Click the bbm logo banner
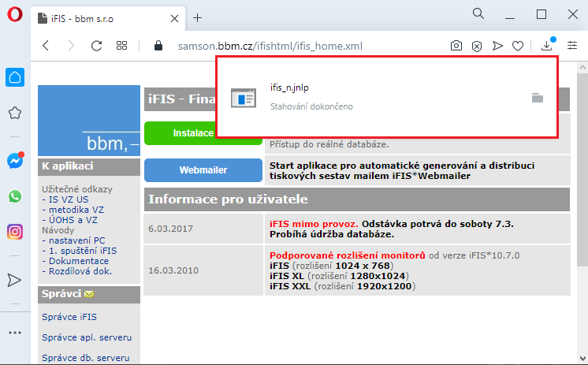 [x=89, y=121]
